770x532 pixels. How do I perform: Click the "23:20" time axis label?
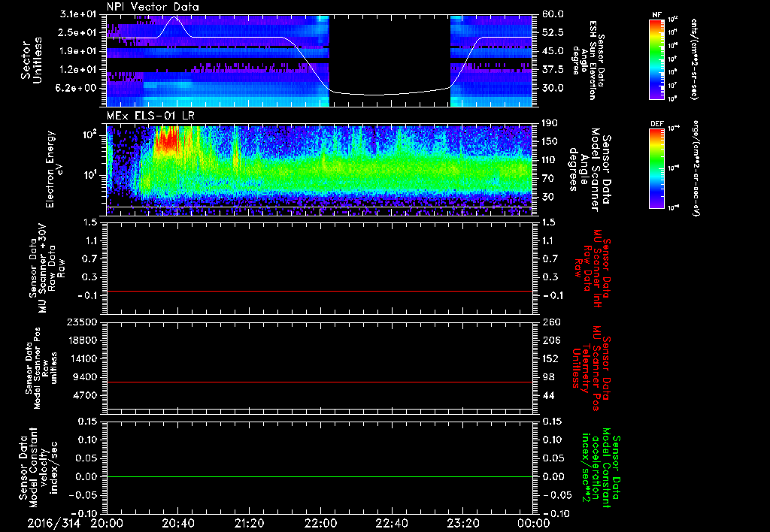(462, 523)
